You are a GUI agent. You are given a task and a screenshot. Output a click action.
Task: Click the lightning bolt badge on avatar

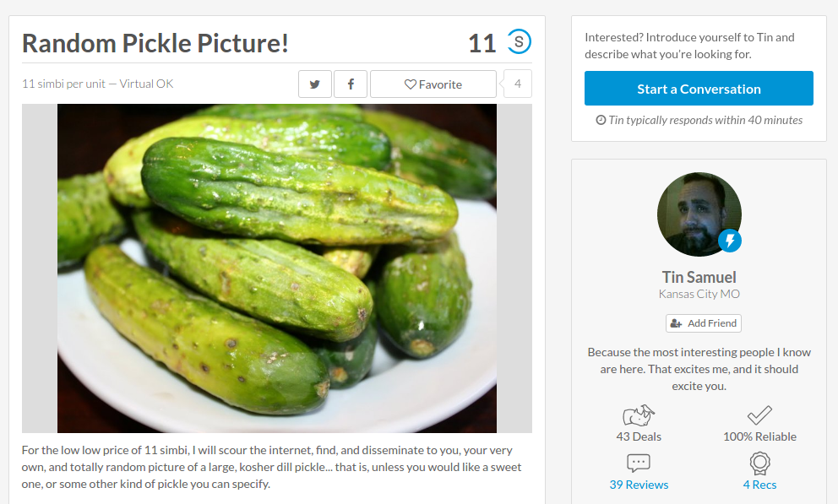click(x=730, y=241)
